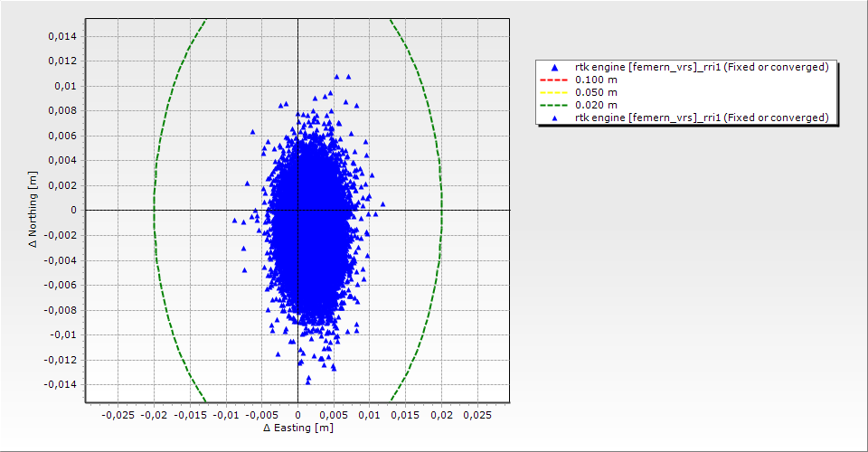Click the yellow dashed line marker in legend
Image resolution: width=868 pixels, height=452 pixels.
[555, 92]
